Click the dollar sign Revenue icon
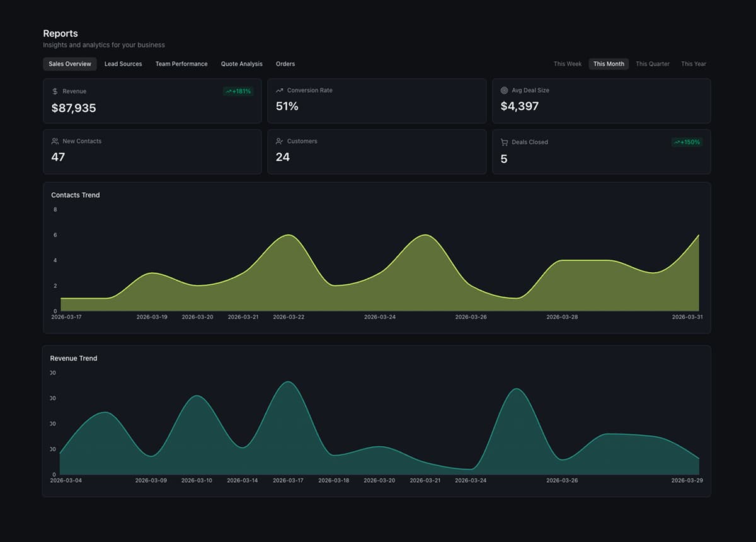The image size is (756, 542). [55, 91]
